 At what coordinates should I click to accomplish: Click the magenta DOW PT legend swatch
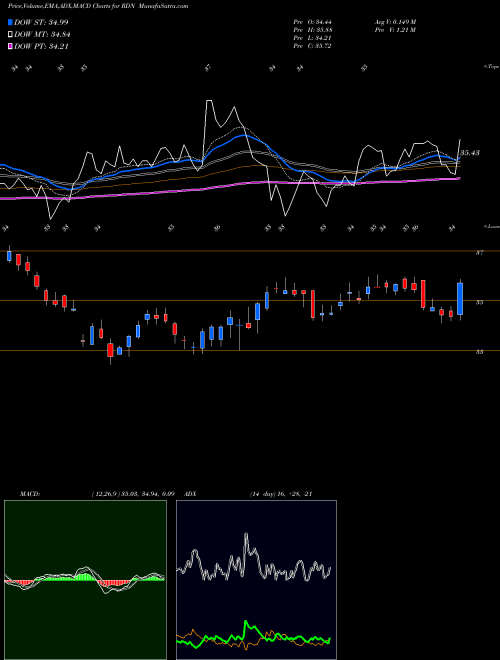(10, 47)
